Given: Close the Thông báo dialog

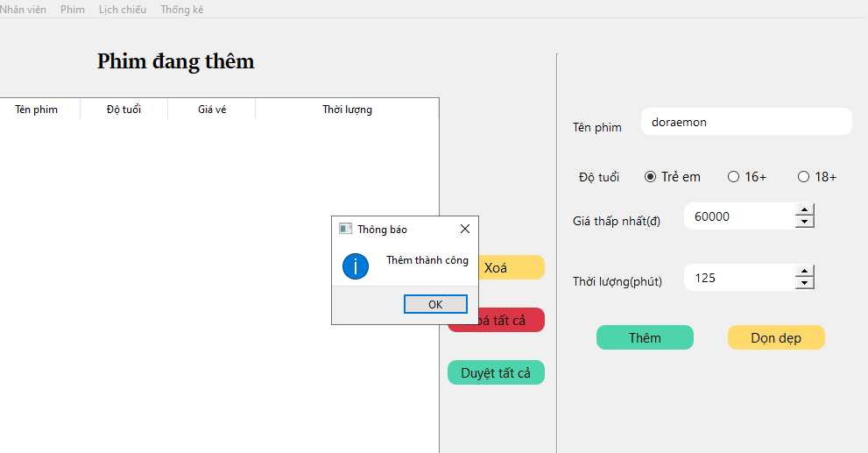Looking at the screenshot, I should click(x=465, y=229).
